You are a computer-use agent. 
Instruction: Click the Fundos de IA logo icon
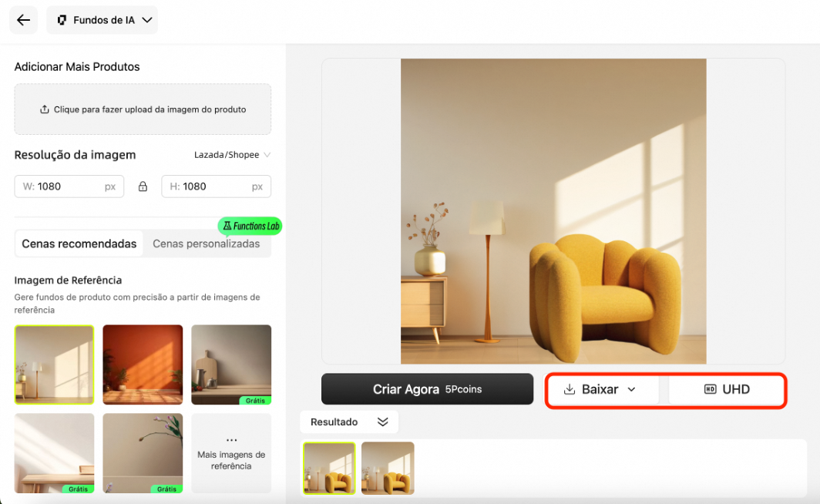[x=62, y=20]
